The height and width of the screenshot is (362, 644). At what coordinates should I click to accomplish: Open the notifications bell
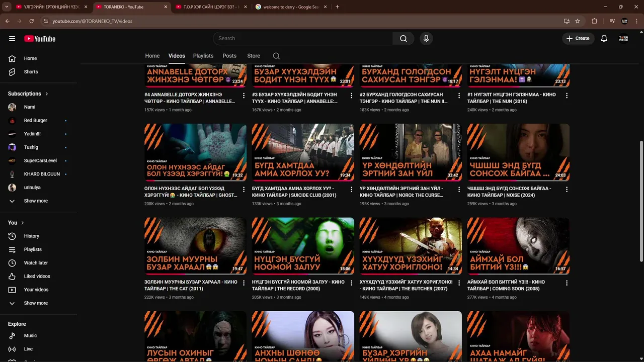pyautogui.click(x=604, y=39)
